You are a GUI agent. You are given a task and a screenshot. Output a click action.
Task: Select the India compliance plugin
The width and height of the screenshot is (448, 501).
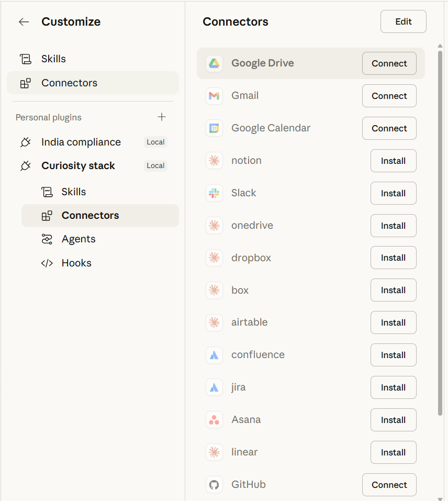tap(93, 142)
